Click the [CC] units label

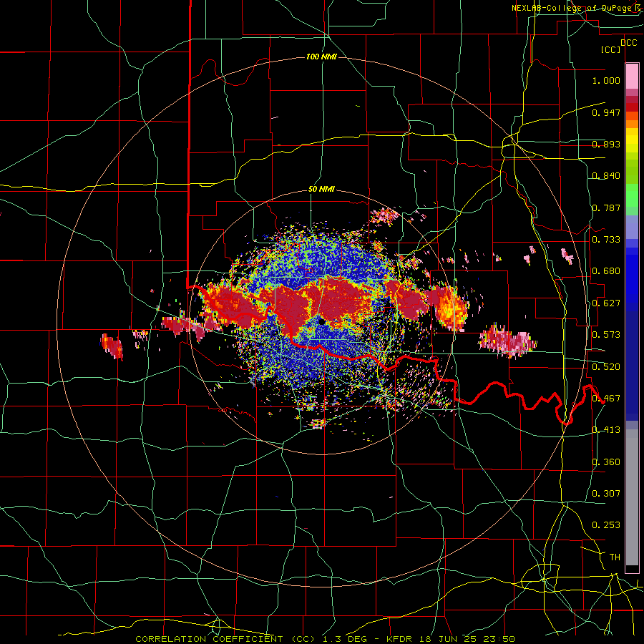click(611, 50)
